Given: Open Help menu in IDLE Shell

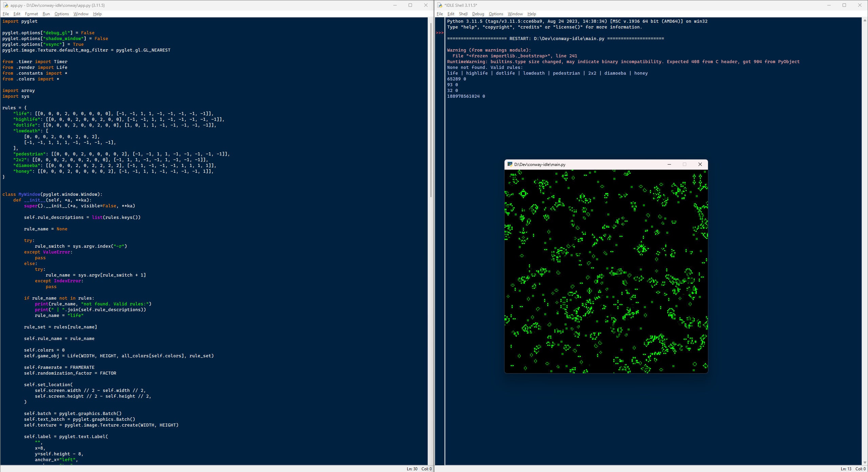Looking at the screenshot, I should pyautogui.click(x=532, y=14).
